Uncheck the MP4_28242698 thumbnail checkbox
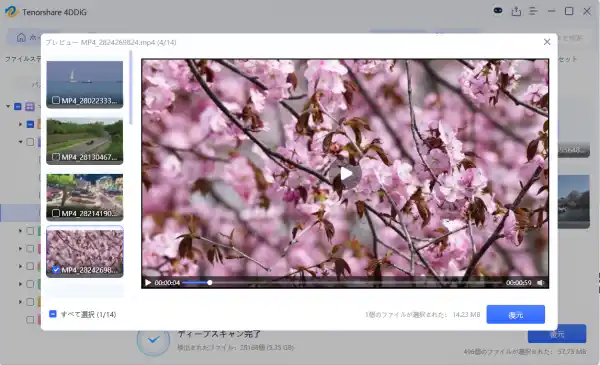 [56, 270]
